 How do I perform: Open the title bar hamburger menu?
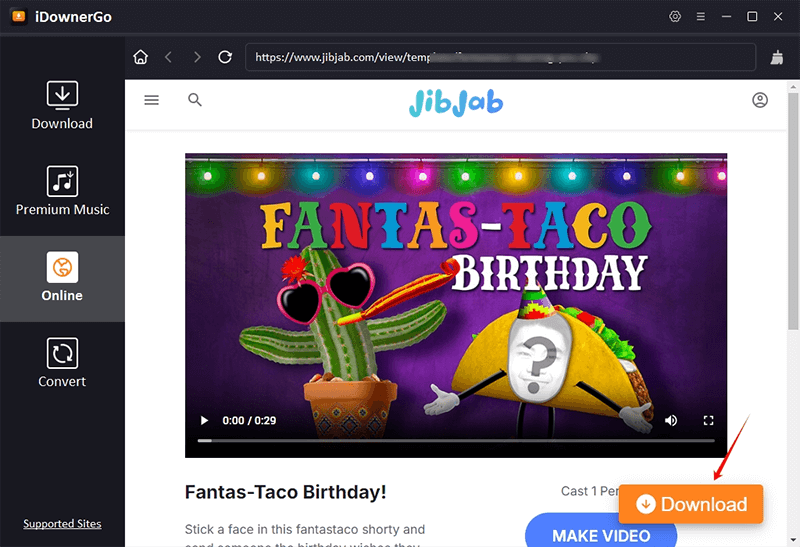point(701,17)
